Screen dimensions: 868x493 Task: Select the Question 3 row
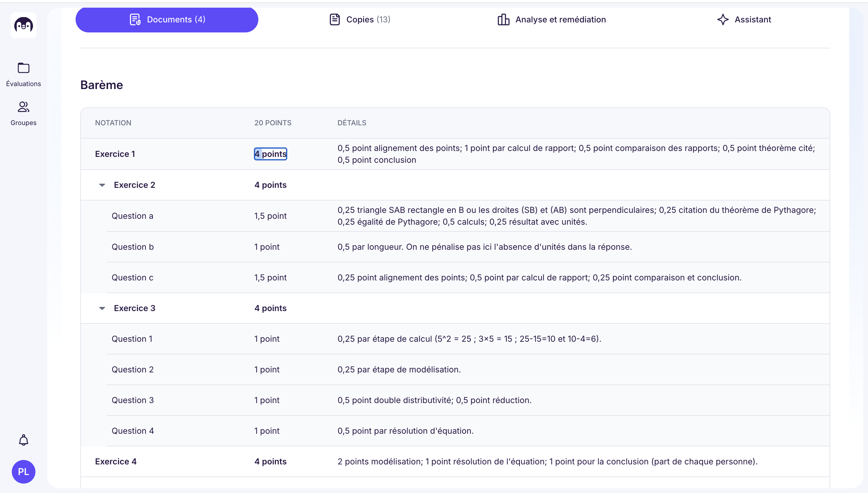(x=468, y=400)
